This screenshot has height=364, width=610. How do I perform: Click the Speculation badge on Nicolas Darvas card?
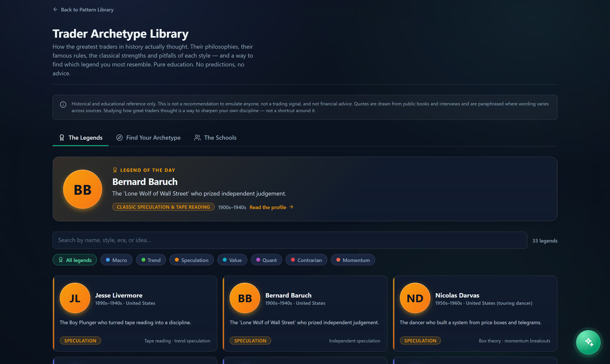(x=420, y=341)
